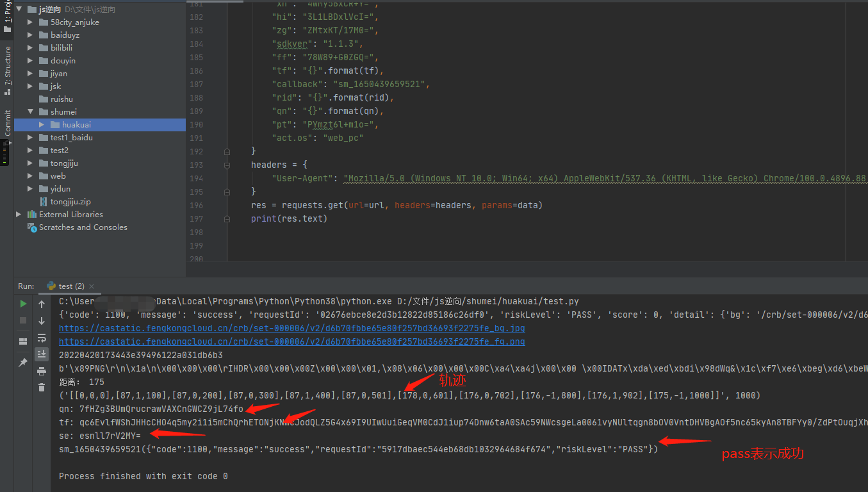This screenshot has height=492, width=868.
Task: Stop the running process
Action: tap(23, 320)
